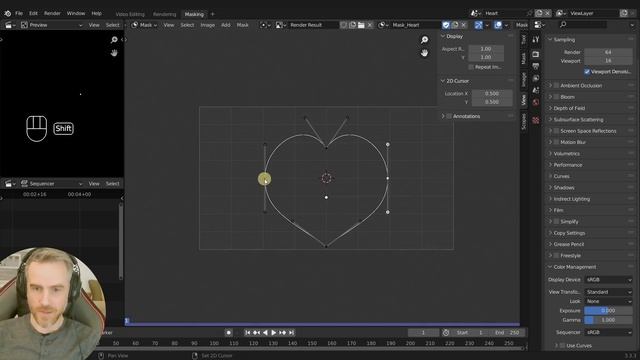
Task: Jump to previous keyframe
Action: (256, 333)
